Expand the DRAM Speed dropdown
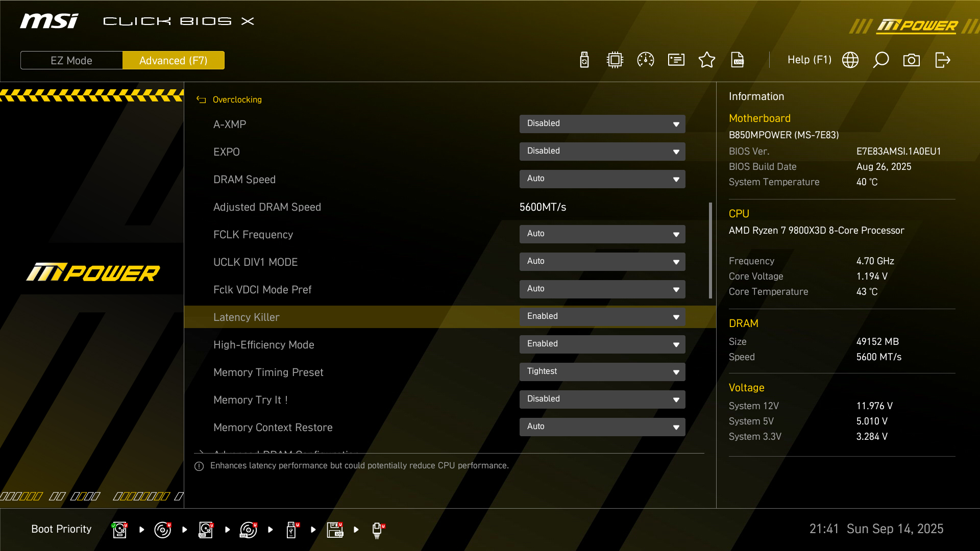This screenshot has height=551, width=980. [602, 179]
